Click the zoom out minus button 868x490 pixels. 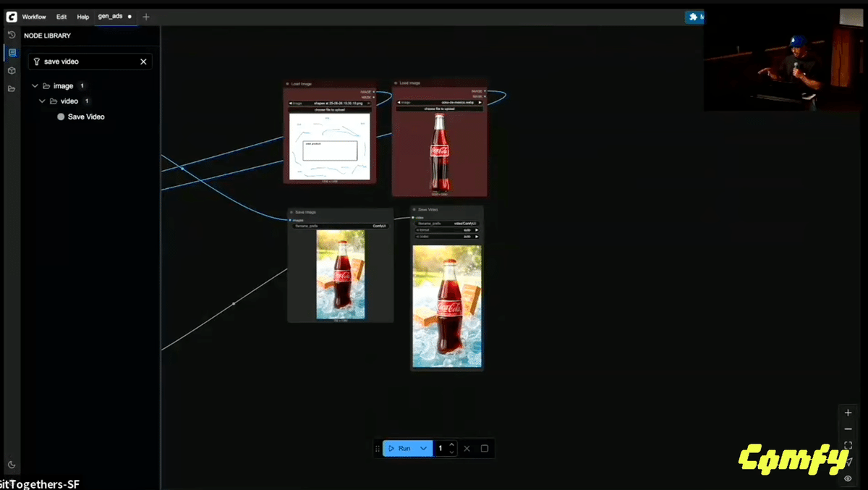point(848,429)
